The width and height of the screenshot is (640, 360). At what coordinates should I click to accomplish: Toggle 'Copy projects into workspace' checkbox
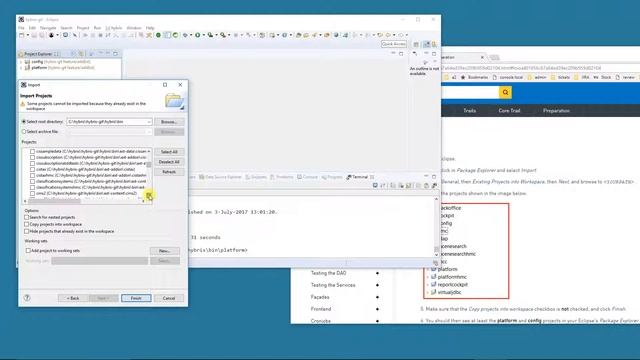click(27, 224)
